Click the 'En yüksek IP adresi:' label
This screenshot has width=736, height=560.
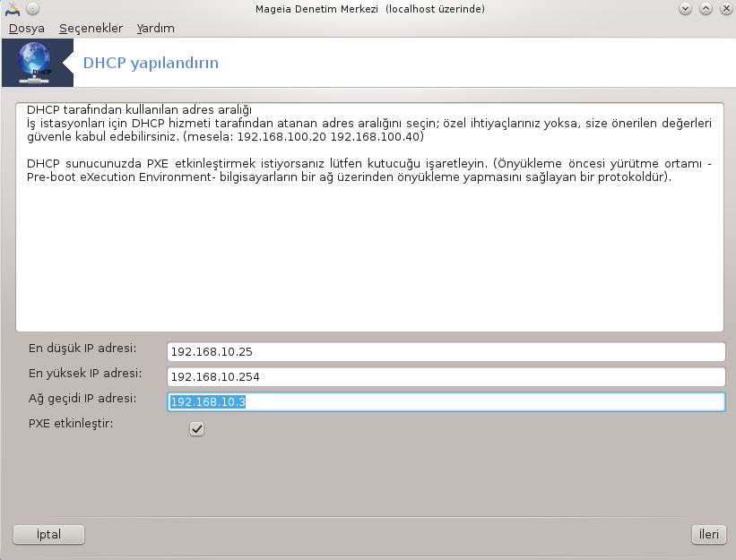[x=85, y=374]
